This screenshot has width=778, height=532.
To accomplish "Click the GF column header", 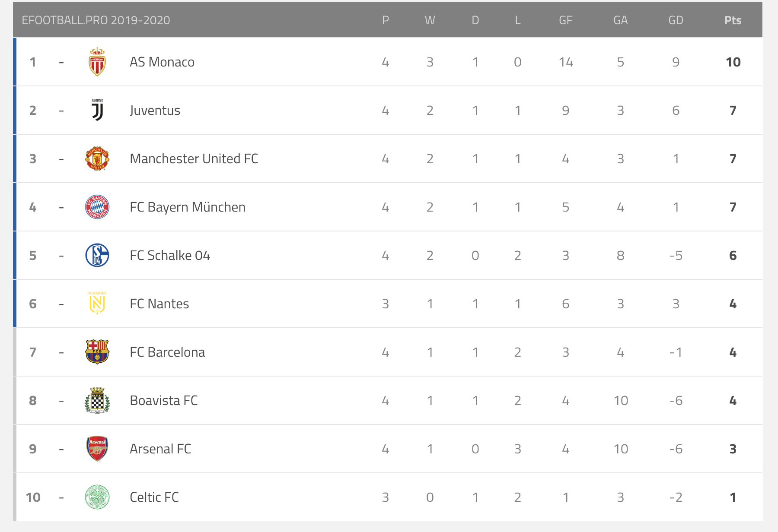I will [x=566, y=20].
